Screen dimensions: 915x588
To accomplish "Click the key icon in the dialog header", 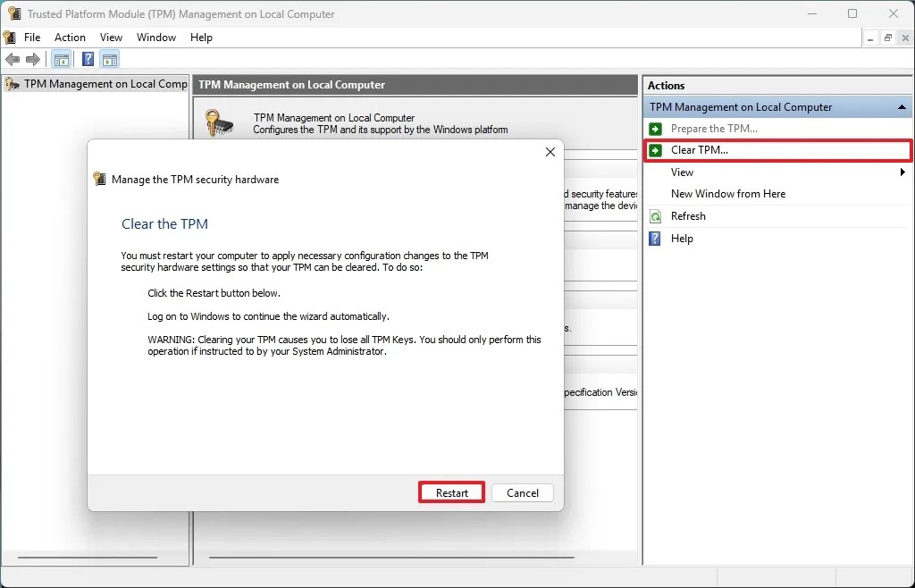I will [98, 179].
